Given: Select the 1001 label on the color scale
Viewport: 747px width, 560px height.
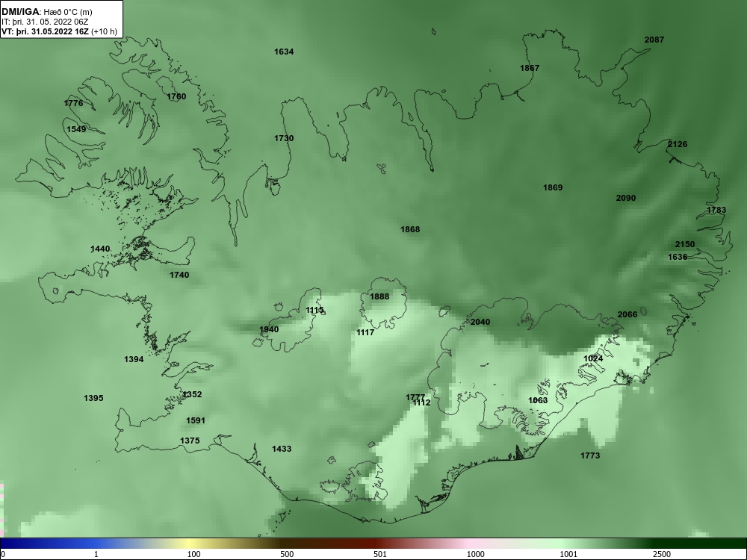Looking at the screenshot, I should (x=568, y=554).
